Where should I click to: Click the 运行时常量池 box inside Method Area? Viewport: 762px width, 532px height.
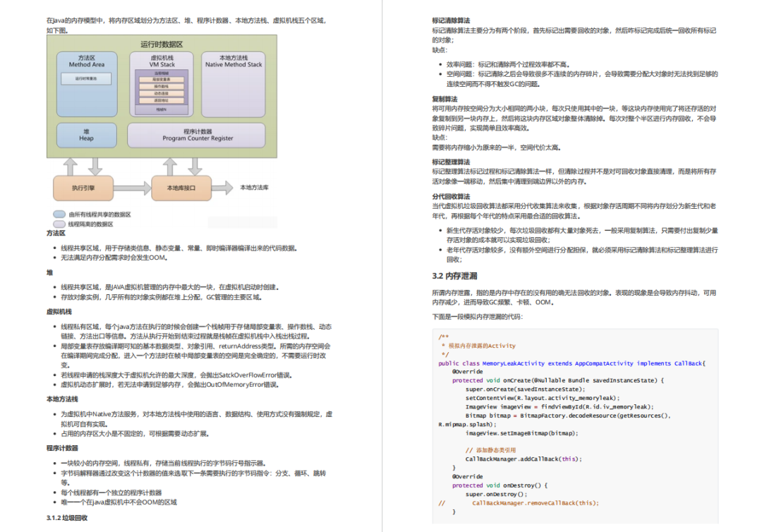(86, 79)
